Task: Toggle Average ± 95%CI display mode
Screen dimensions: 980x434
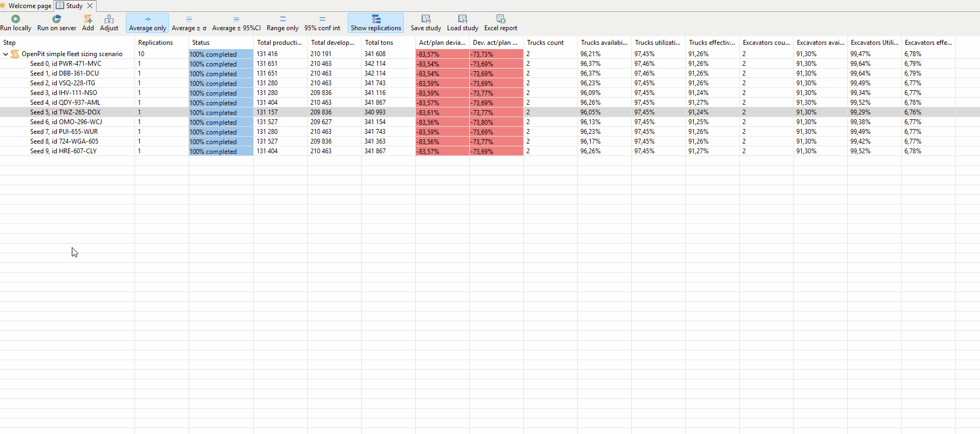Action: pyautogui.click(x=236, y=23)
